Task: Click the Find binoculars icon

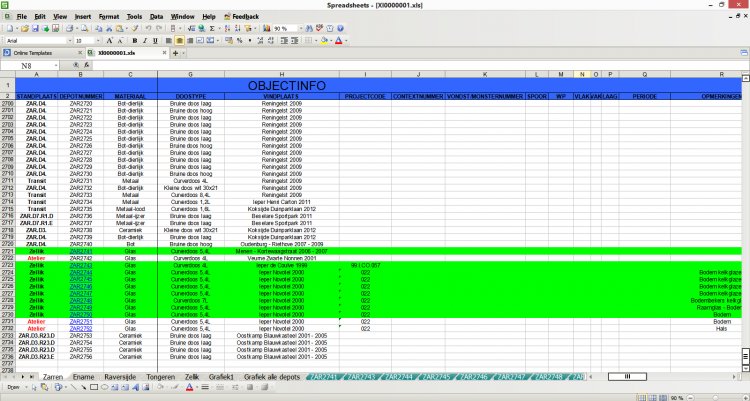Action: point(309,28)
